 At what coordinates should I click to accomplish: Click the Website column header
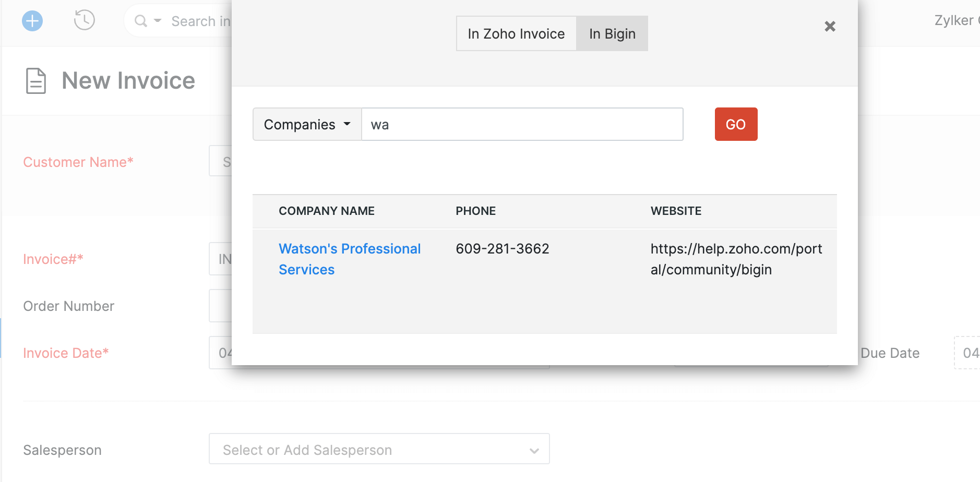pos(676,211)
